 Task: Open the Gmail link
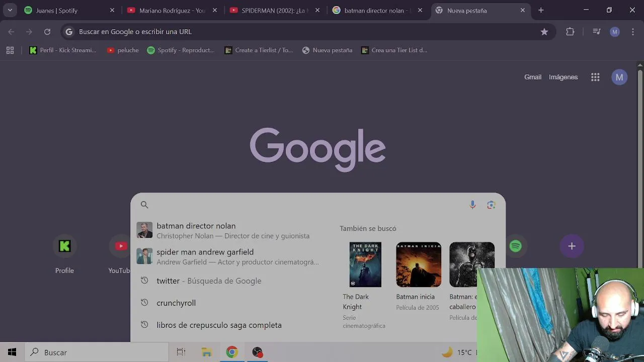click(x=533, y=77)
